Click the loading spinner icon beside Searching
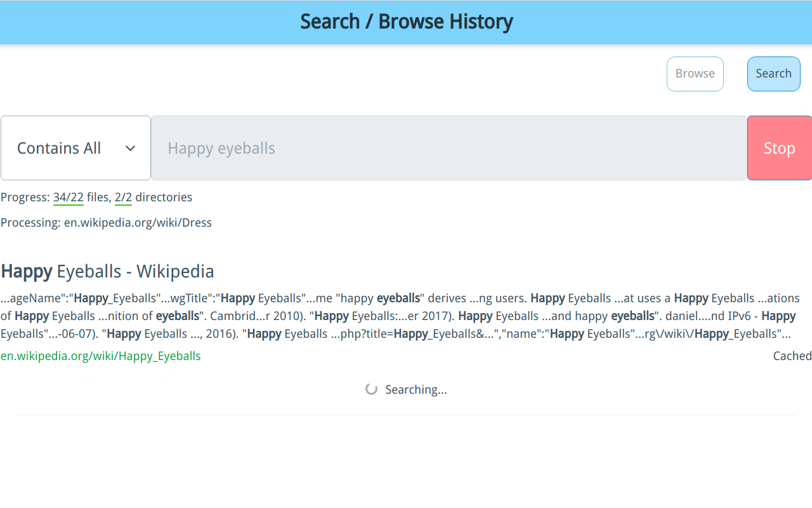The height and width of the screenshot is (508, 812). point(372,389)
